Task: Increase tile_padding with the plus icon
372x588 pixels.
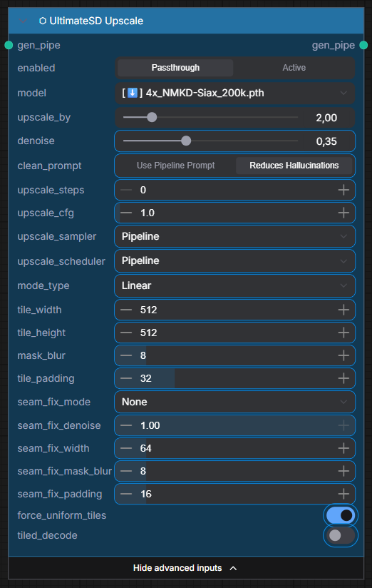Action: pos(343,379)
